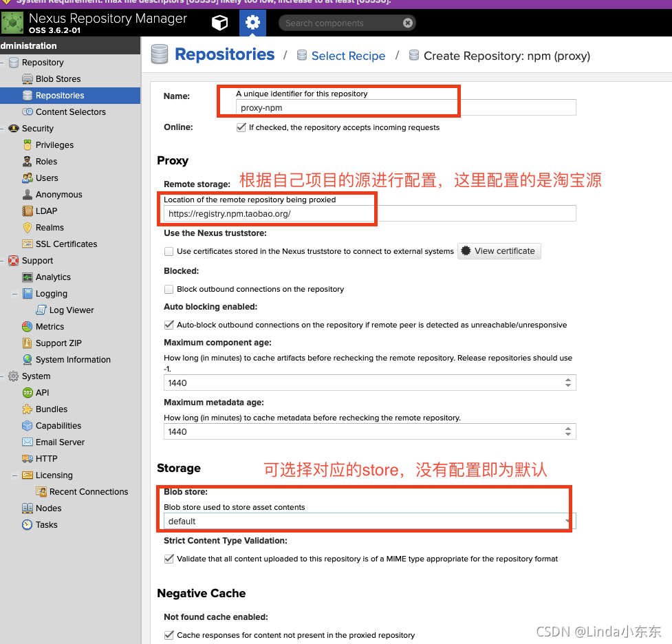Go to Repositories breadcrumb link
The height and width of the screenshot is (644, 672).
coord(224,54)
